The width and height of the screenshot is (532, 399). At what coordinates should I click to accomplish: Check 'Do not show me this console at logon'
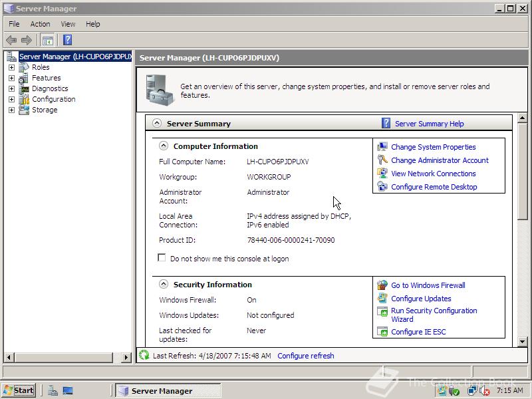[162, 258]
